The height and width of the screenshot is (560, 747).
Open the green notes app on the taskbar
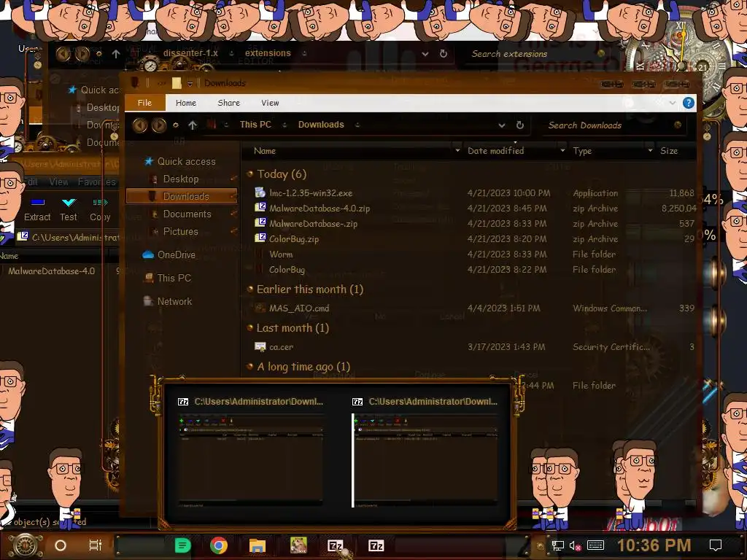click(182, 545)
